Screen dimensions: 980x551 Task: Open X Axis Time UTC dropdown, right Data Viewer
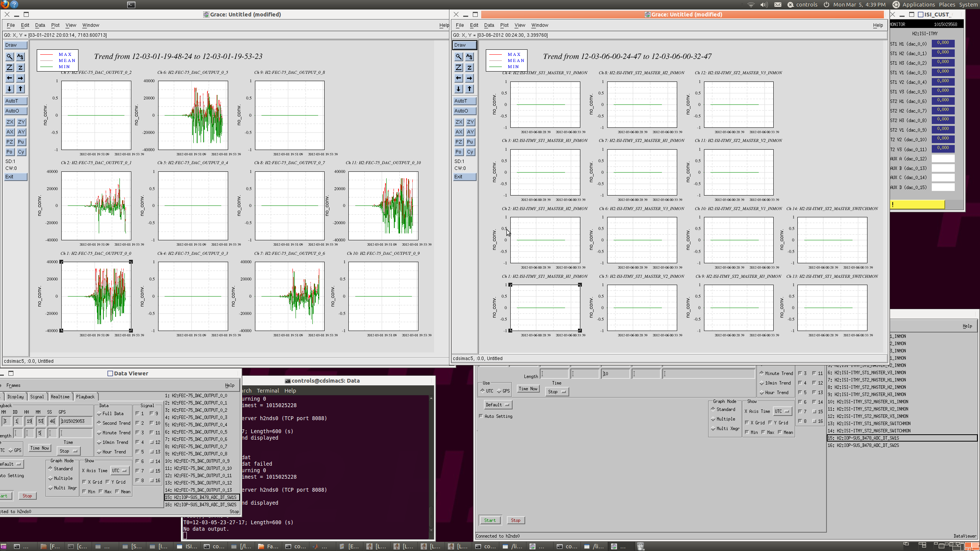click(x=782, y=411)
